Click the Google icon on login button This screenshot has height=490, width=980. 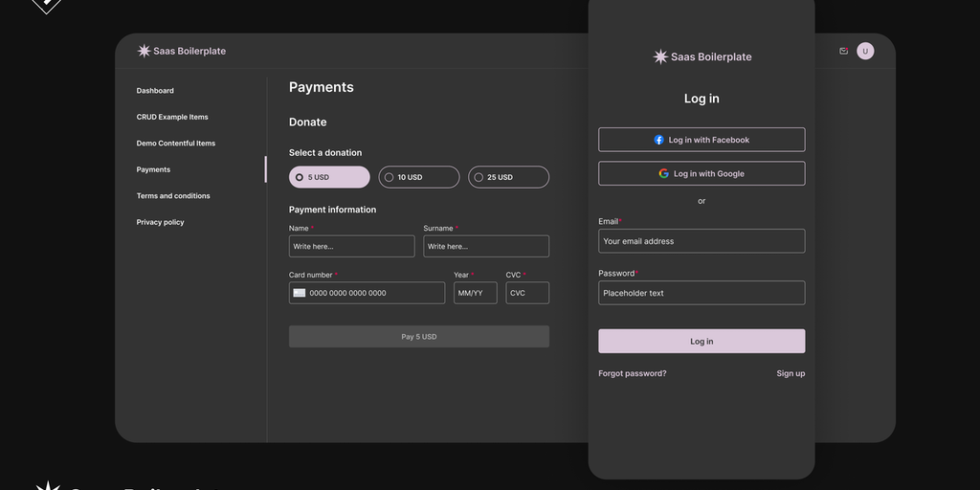[x=664, y=174]
